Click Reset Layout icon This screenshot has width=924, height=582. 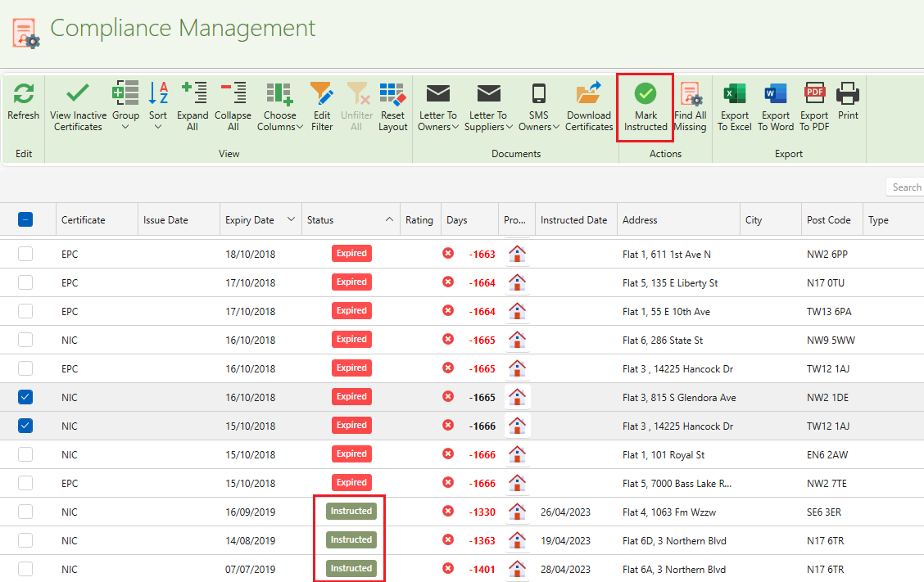pos(392,94)
